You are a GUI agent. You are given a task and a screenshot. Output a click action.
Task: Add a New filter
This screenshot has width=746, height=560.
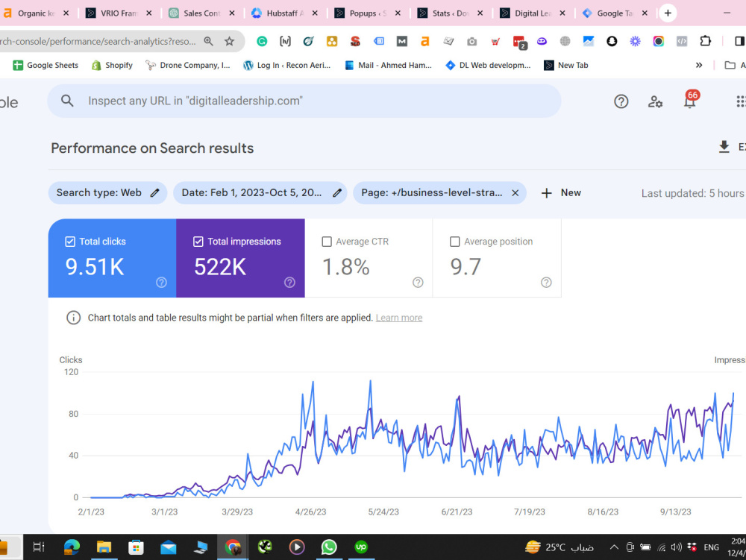[x=561, y=192]
